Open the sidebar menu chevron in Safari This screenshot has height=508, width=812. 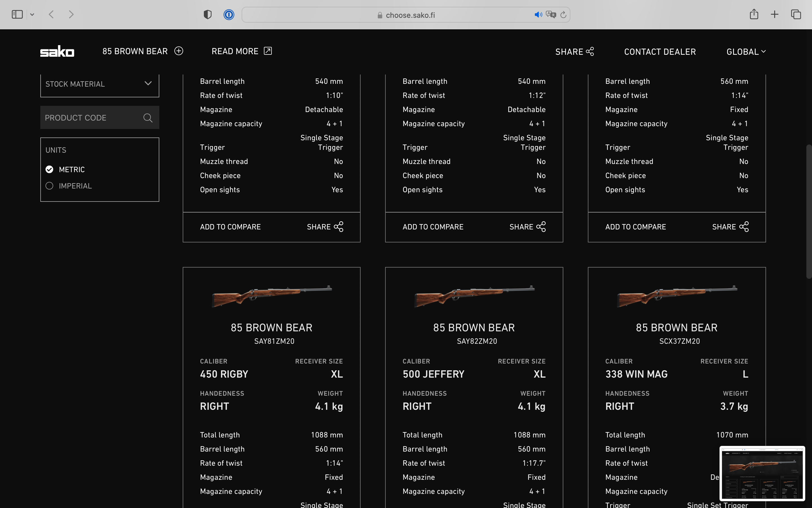[32, 14]
